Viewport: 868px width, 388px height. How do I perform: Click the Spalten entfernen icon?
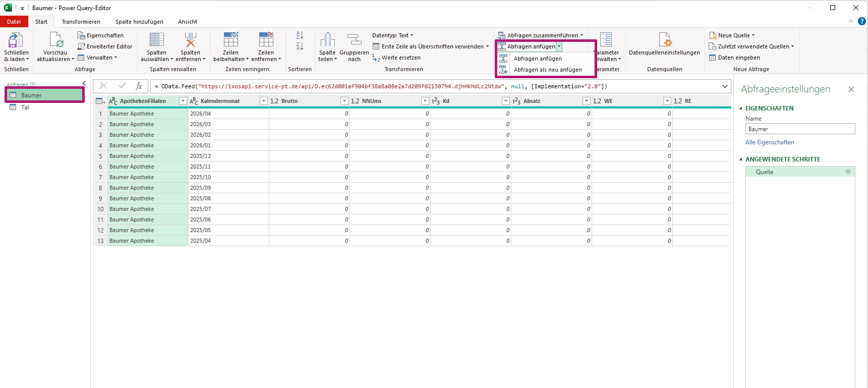(x=190, y=40)
